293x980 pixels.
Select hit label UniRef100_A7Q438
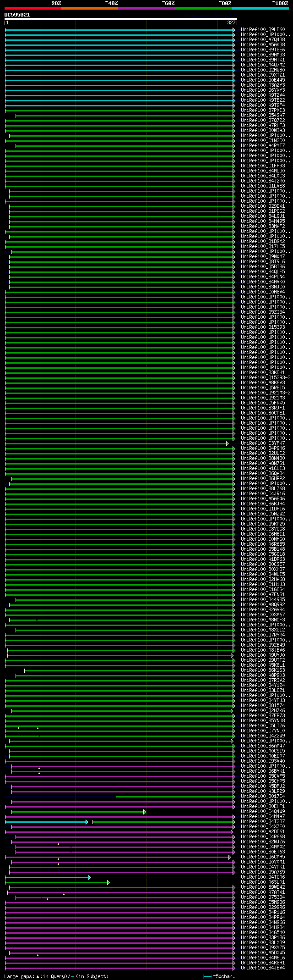[x=263, y=40]
